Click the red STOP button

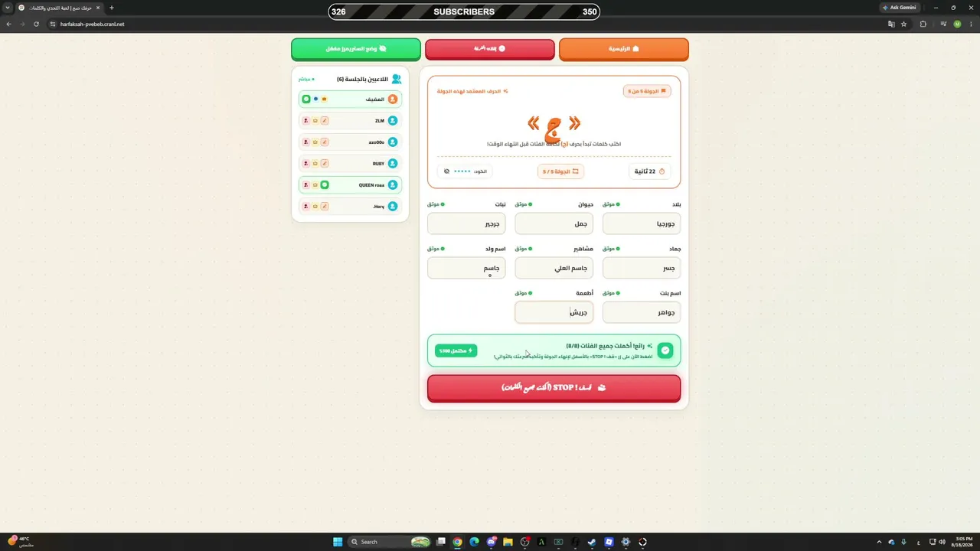(554, 388)
